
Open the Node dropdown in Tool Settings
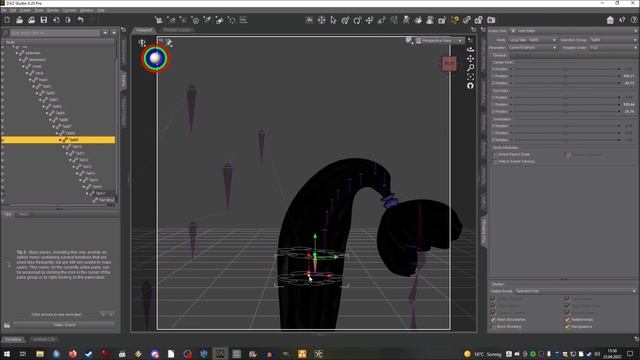pos(532,40)
